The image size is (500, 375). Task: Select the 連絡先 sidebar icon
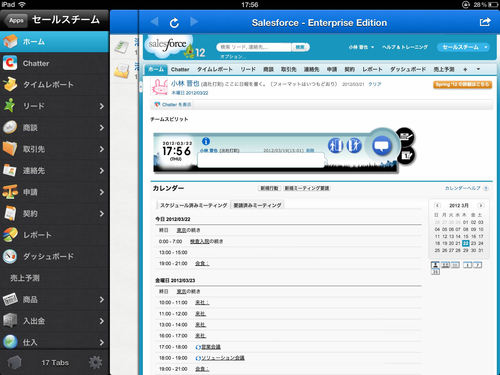point(10,170)
